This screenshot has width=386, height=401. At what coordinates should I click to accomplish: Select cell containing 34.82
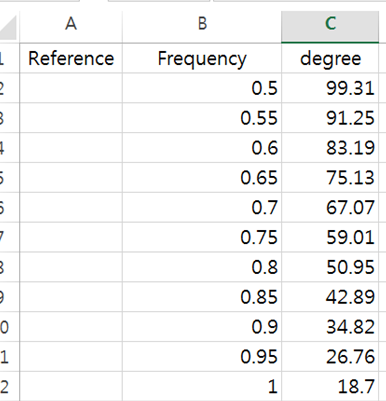(x=330, y=327)
